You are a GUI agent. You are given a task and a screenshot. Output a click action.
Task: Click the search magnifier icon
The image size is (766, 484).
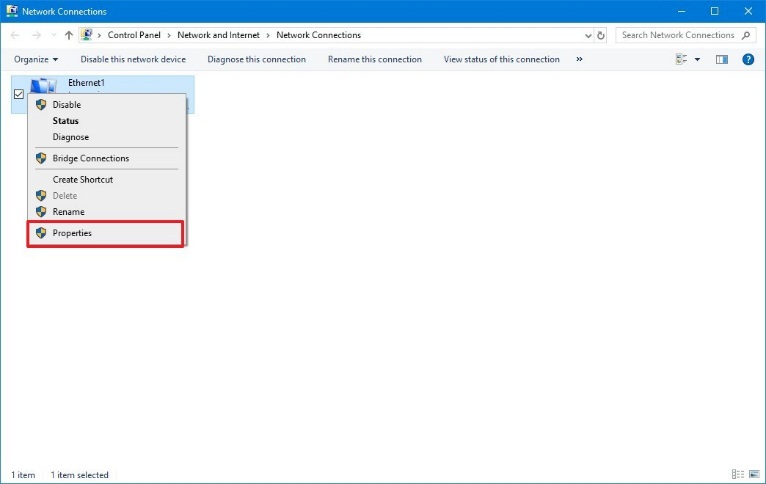click(x=748, y=35)
